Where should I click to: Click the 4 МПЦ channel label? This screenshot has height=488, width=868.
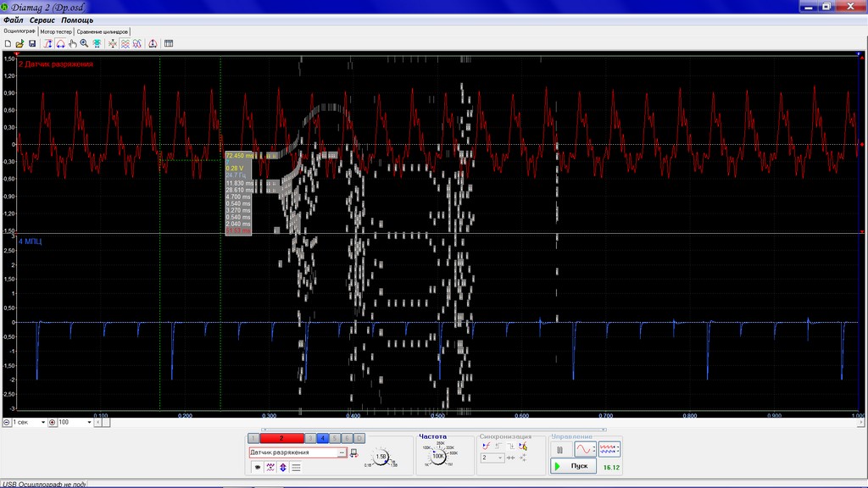pos(30,241)
